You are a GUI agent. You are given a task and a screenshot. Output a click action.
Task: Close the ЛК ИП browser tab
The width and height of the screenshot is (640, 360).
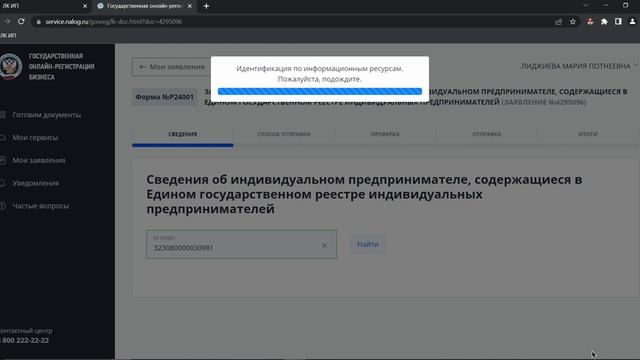tap(85, 6)
